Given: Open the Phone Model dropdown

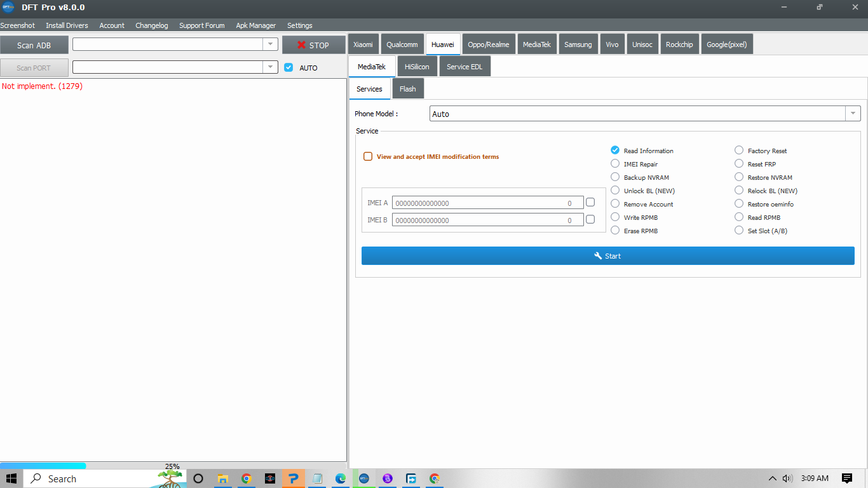Looking at the screenshot, I should (x=853, y=114).
